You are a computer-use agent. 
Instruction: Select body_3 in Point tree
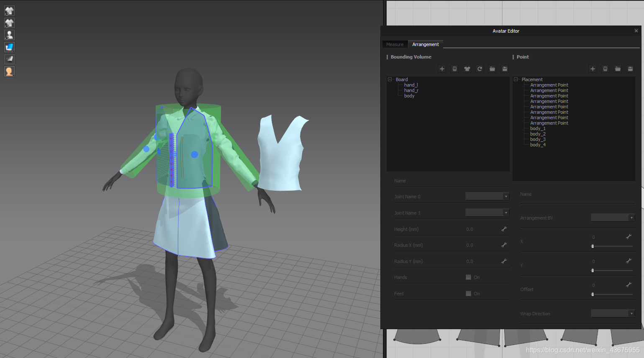click(538, 139)
